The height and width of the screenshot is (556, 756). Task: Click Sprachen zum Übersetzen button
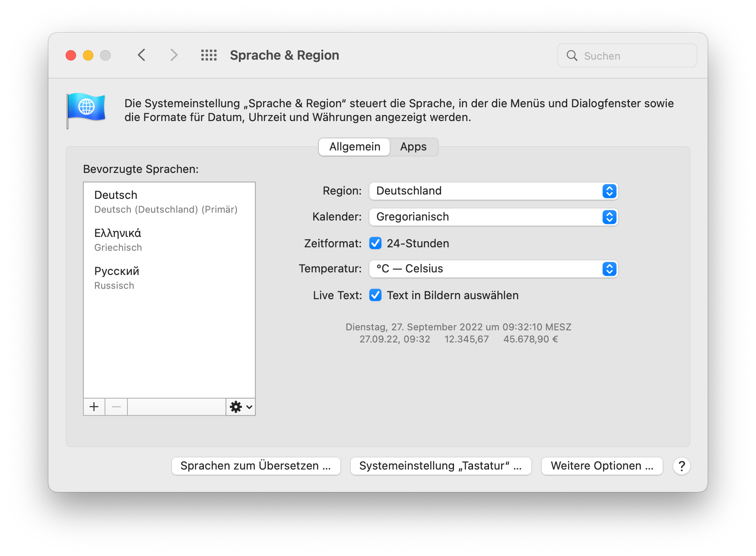tap(256, 466)
